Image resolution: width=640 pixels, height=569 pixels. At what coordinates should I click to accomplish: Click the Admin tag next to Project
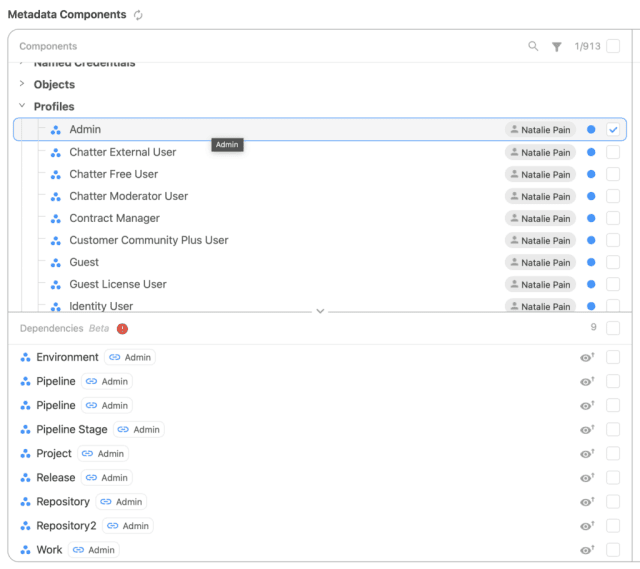click(x=103, y=454)
